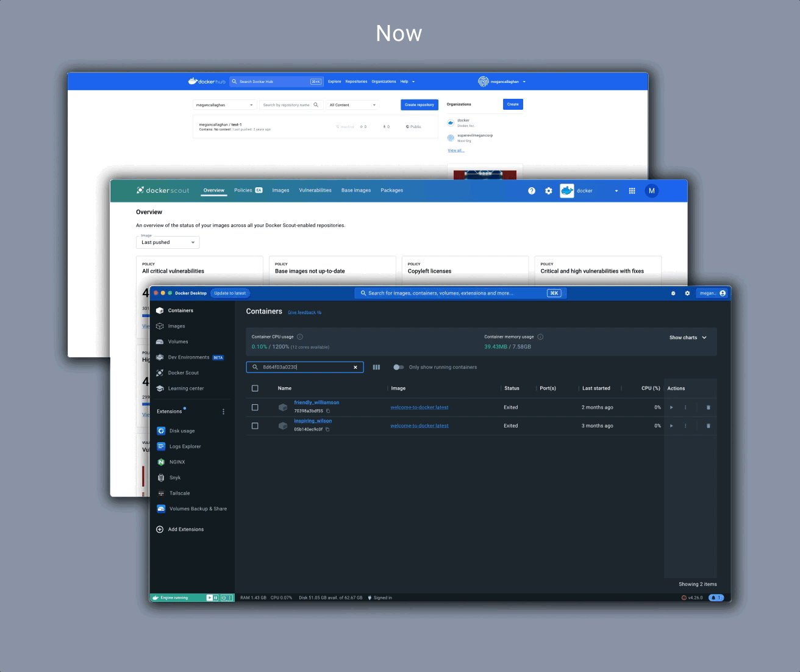The width and height of the screenshot is (800, 672).
Task: Open the All Content dropdown in Docker Hub
Action: 352,104
